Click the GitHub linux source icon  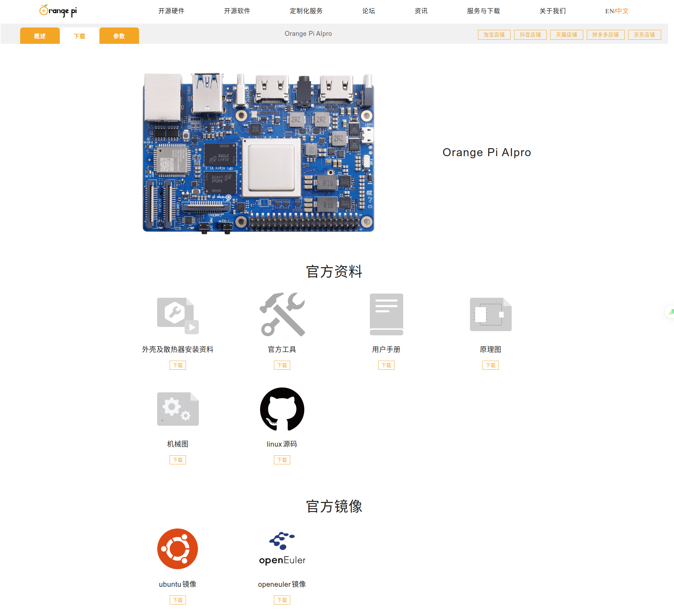pyautogui.click(x=282, y=409)
